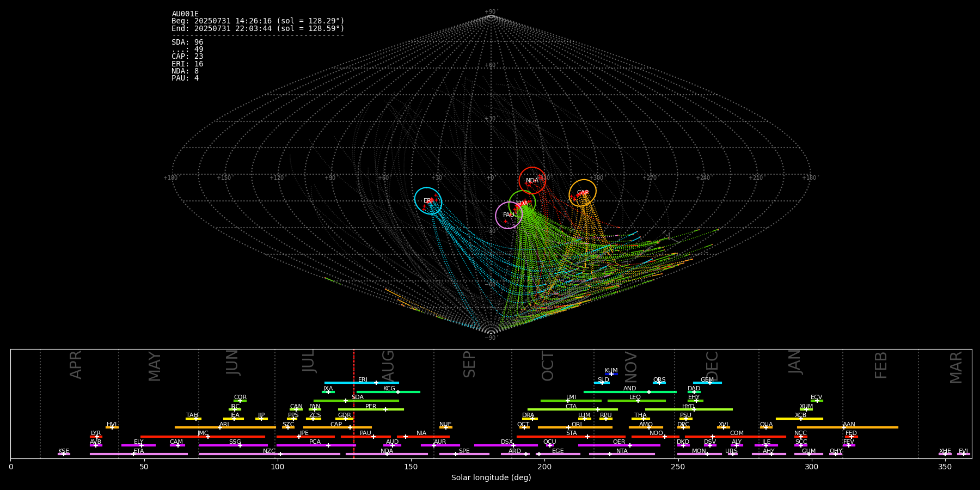The height and width of the screenshot is (490, 980).
Task: Click the Solar longitude (deg) axis title
Action: (x=491, y=477)
